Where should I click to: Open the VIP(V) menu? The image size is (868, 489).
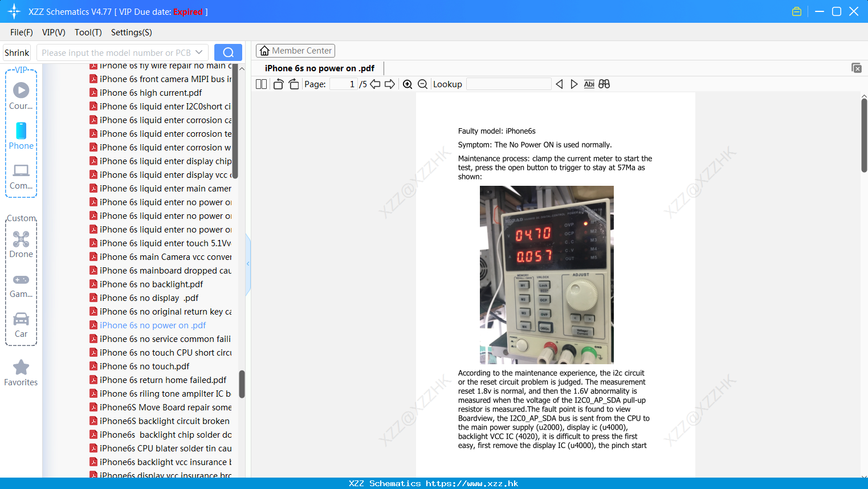point(54,32)
